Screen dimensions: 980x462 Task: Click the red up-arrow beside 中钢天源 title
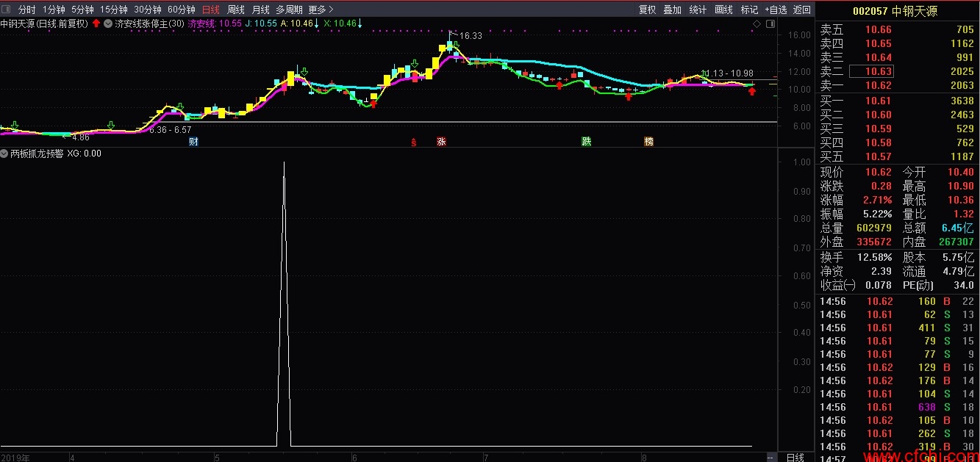pyautogui.click(x=96, y=24)
